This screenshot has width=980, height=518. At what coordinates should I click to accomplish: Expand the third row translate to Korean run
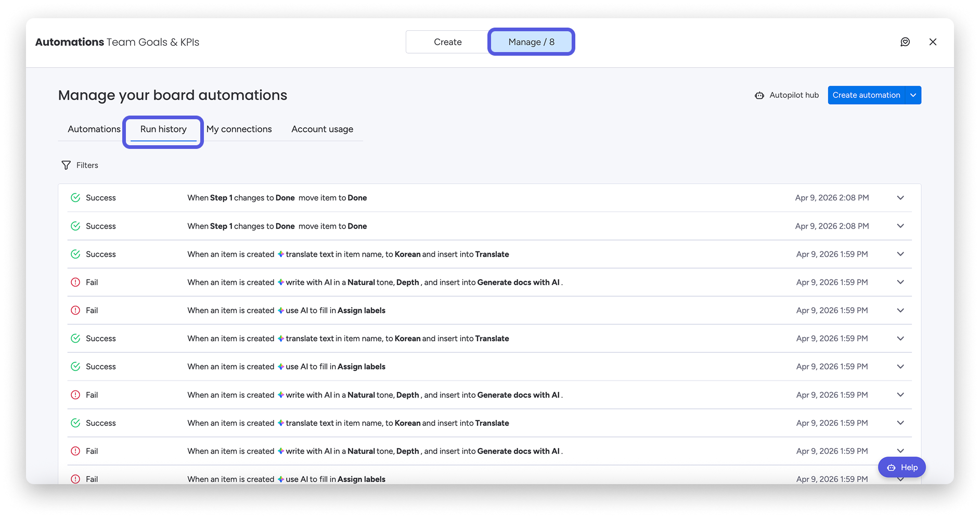[x=900, y=254]
